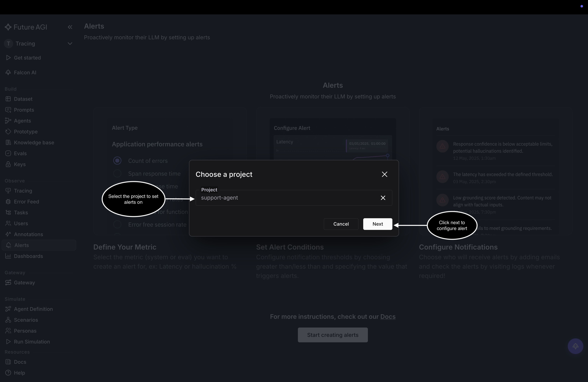Click the Choose a project dialog title
Image resolution: width=588 pixels, height=382 pixels.
pyautogui.click(x=224, y=174)
